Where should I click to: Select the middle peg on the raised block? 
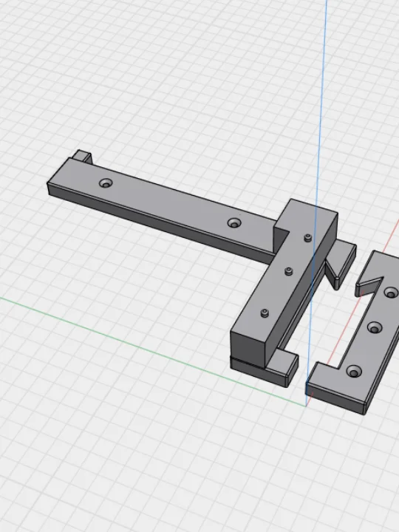288,271
